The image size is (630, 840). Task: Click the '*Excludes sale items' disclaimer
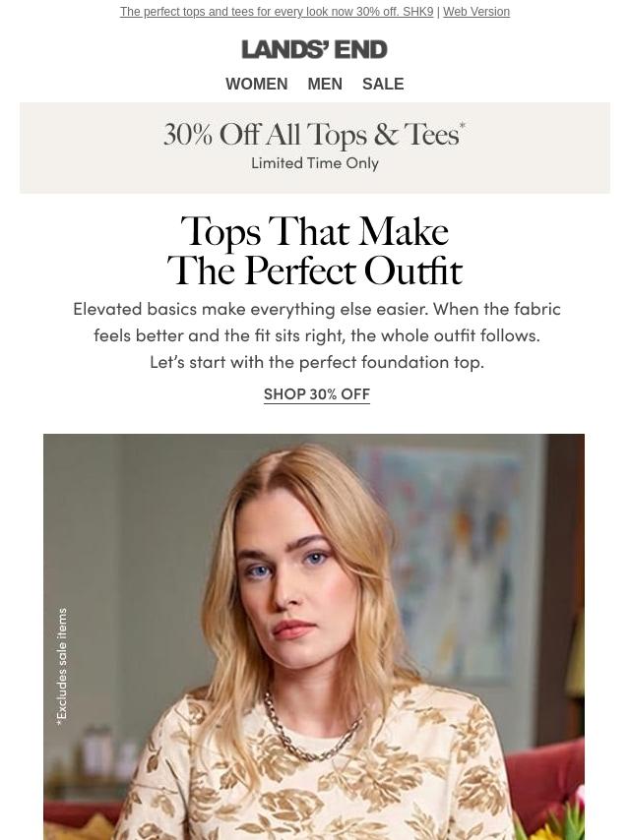click(62, 667)
